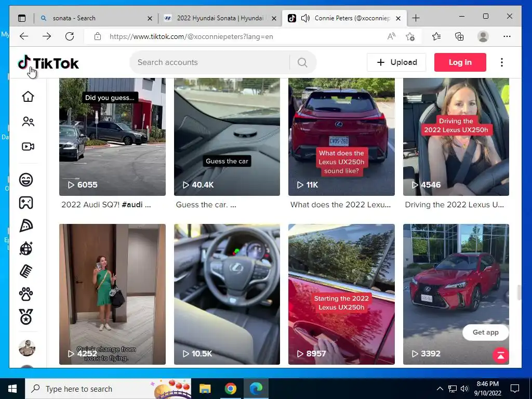Open the Edge profile avatar
Viewport: 532px width, 399px height.
pyautogui.click(x=483, y=36)
